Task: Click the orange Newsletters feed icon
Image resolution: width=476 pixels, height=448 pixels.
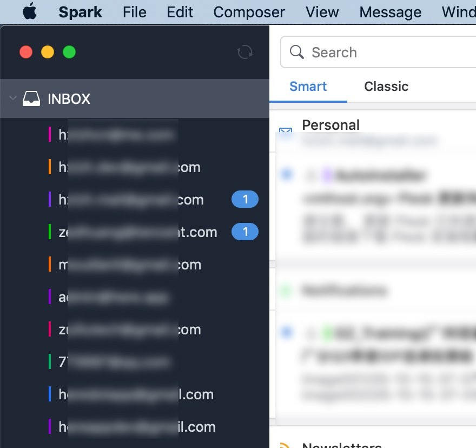Action: pyautogui.click(x=285, y=445)
